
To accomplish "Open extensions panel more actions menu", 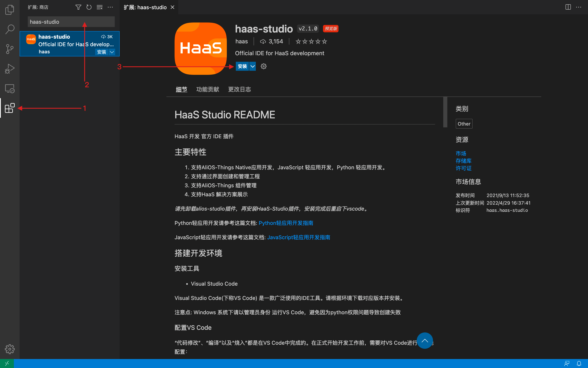I will 110,7.
